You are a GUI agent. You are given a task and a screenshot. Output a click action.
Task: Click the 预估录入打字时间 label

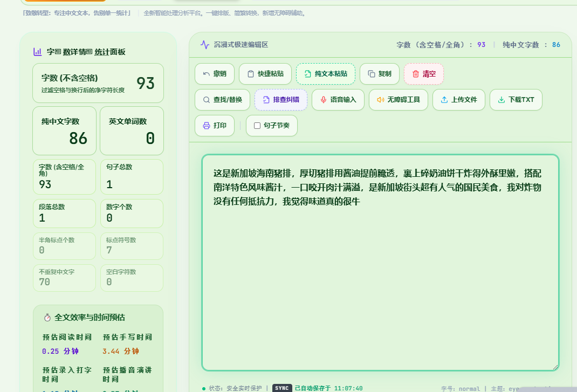(x=67, y=374)
